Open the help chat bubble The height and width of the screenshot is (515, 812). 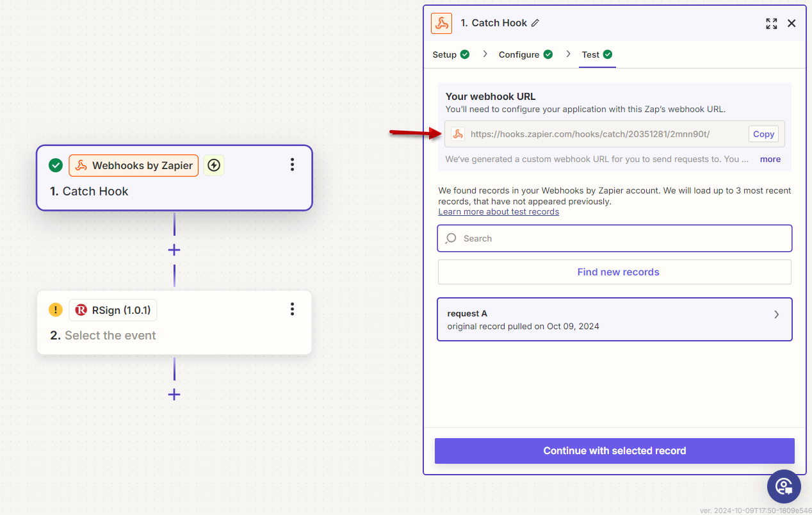[784, 486]
